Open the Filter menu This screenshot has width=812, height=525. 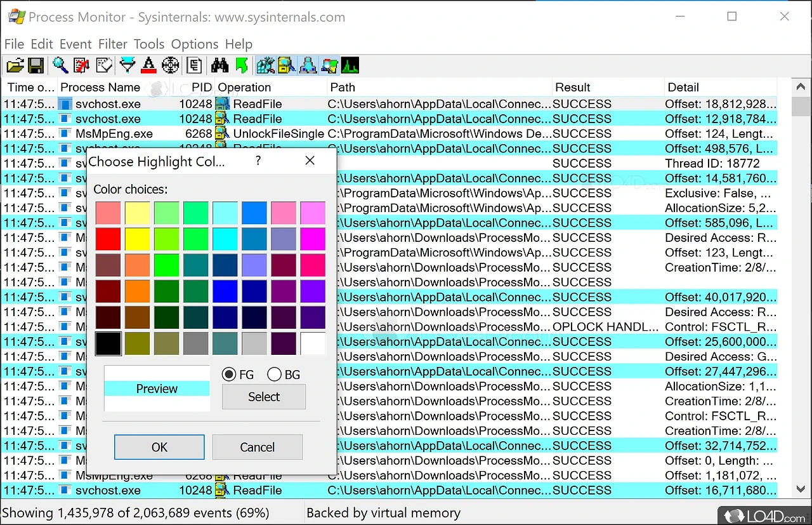(x=112, y=44)
